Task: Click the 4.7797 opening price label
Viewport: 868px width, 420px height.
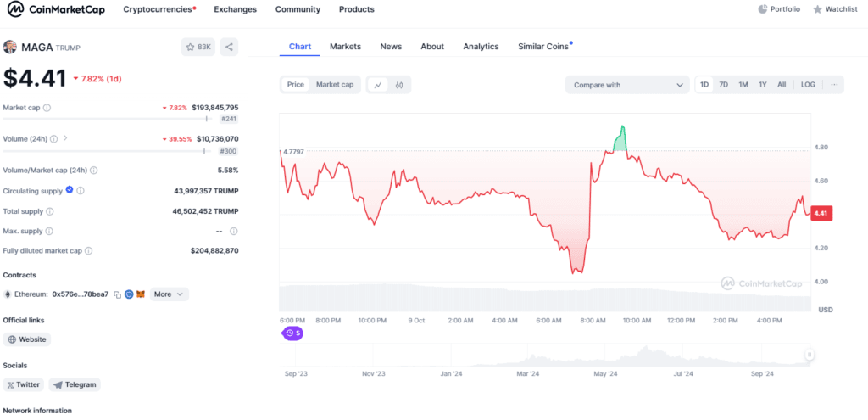Action: coord(293,151)
